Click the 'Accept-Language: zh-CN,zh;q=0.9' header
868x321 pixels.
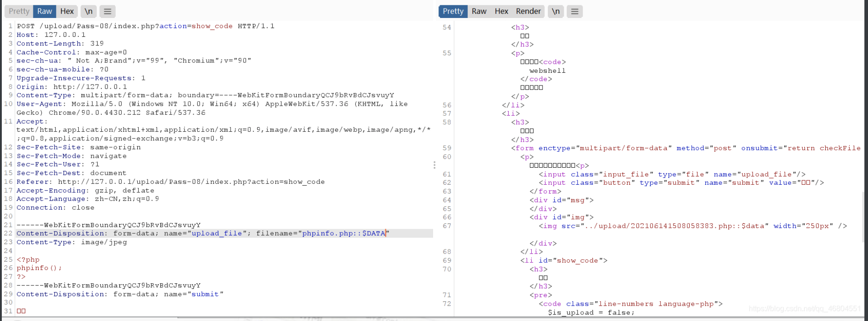click(x=88, y=199)
